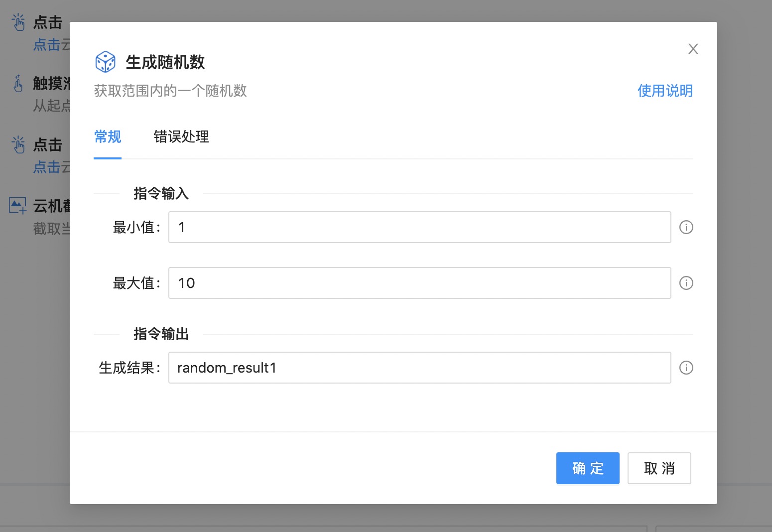Close the 生成随机数 dialog with X
The width and height of the screenshot is (772, 532).
[x=693, y=49]
